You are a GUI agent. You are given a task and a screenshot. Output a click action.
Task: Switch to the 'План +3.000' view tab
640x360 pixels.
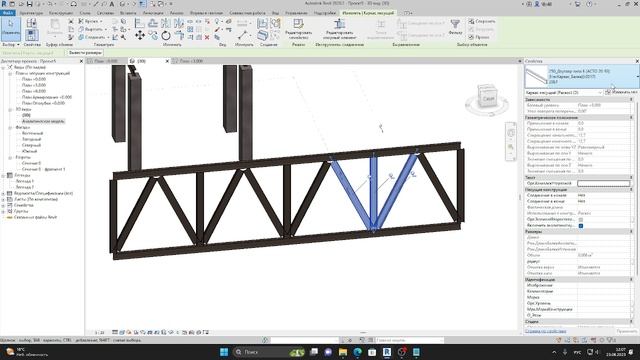(x=191, y=61)
